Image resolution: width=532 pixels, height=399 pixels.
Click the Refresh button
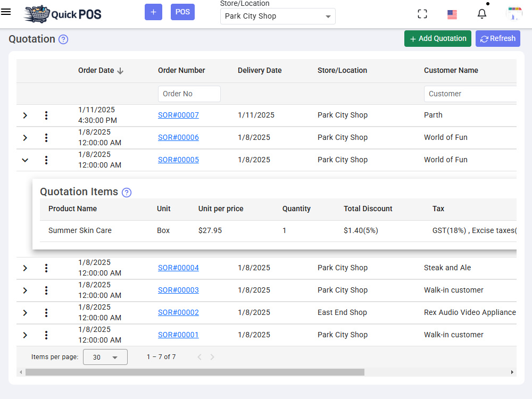pos(498,39)
